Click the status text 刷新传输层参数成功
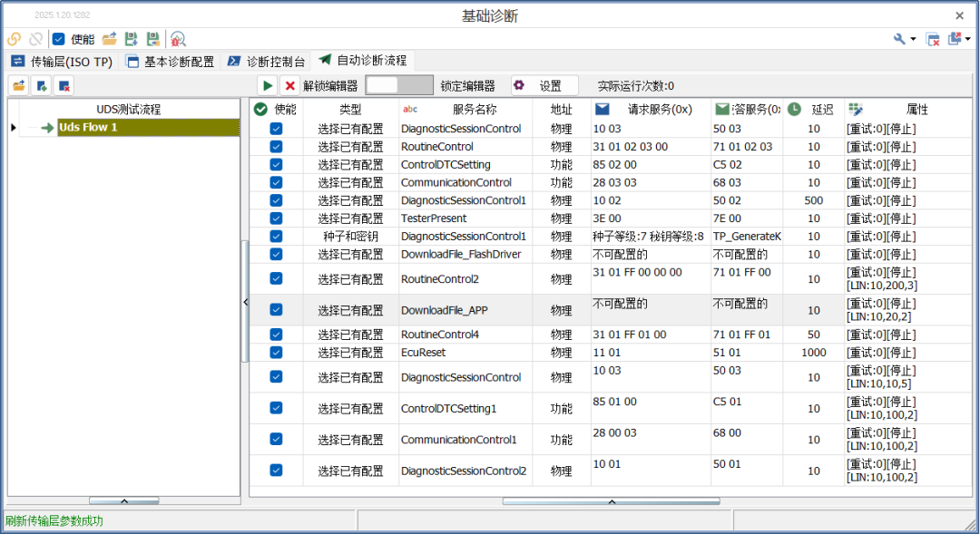 click(x=54, y=521)
